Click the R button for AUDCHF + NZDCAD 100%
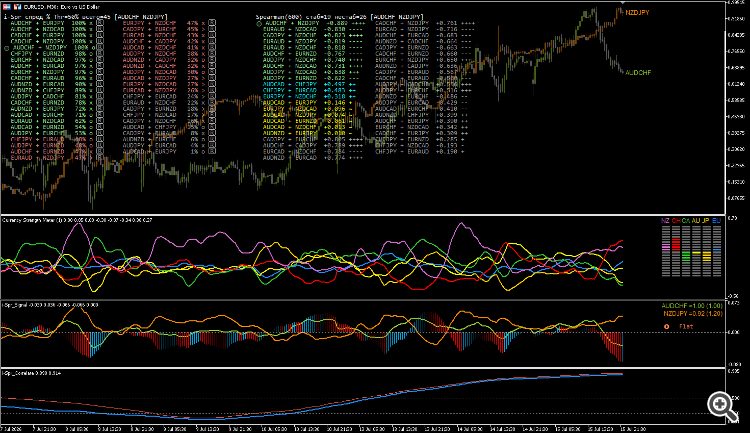 [99, 29]
